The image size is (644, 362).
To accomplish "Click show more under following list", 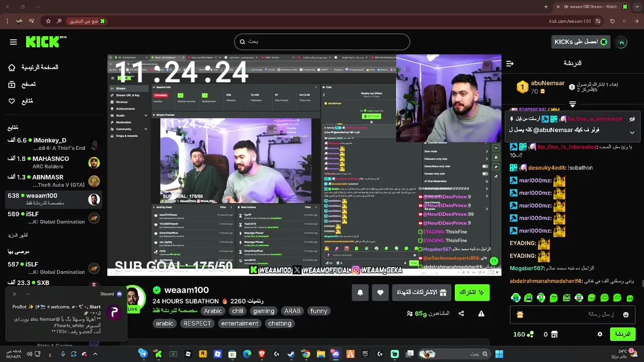I will [x=18, y=235].
